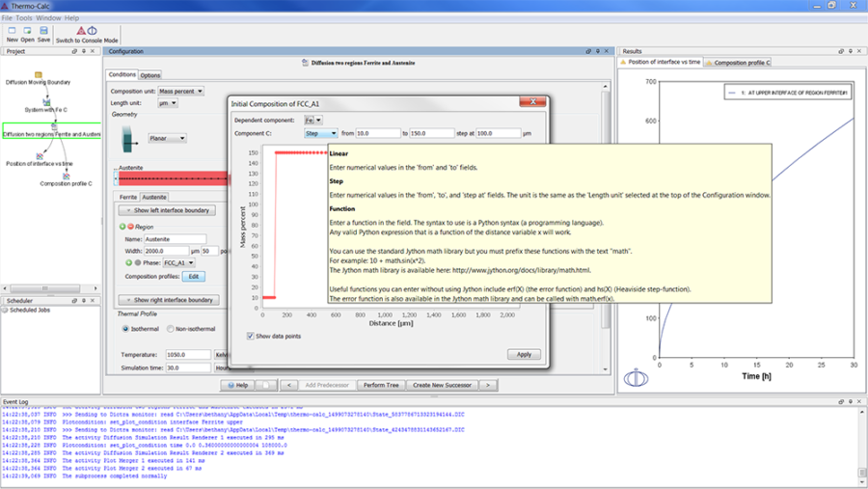
Task: Click the planar geometry cube image
Action: coord(129,139)
